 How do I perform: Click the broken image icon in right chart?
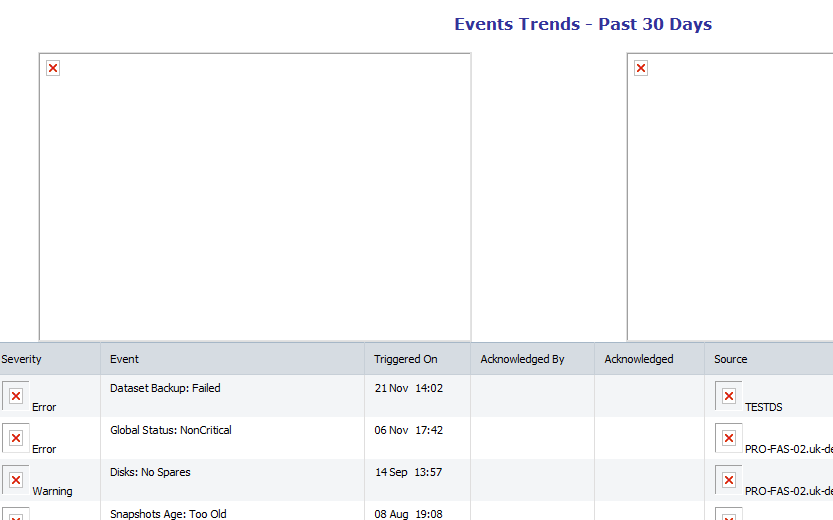pyautogui.click(x=641, y=68)
